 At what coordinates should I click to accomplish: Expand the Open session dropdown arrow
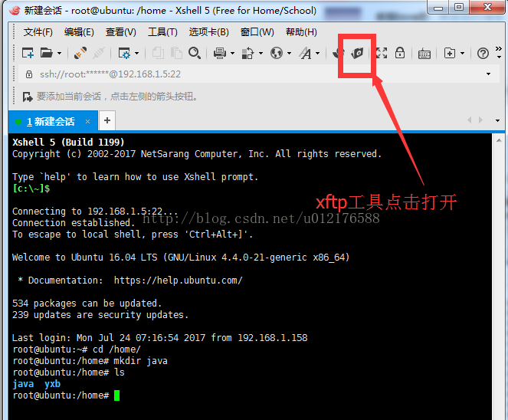pos(59,53)
